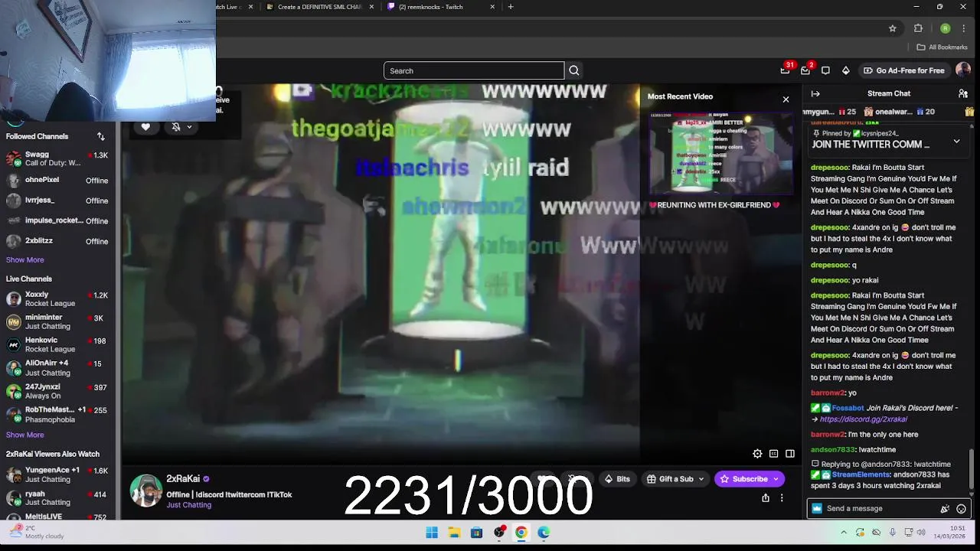Close Most Recent Video panel

786,99
